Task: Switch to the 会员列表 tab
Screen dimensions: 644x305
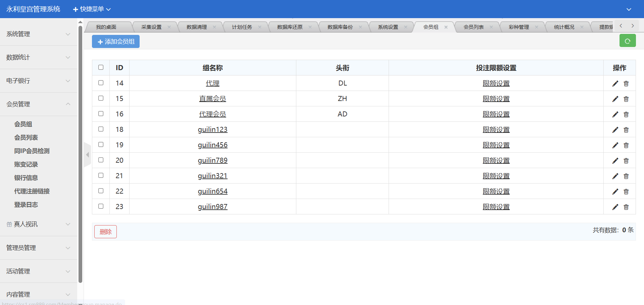Action: (x=473, y=27)
